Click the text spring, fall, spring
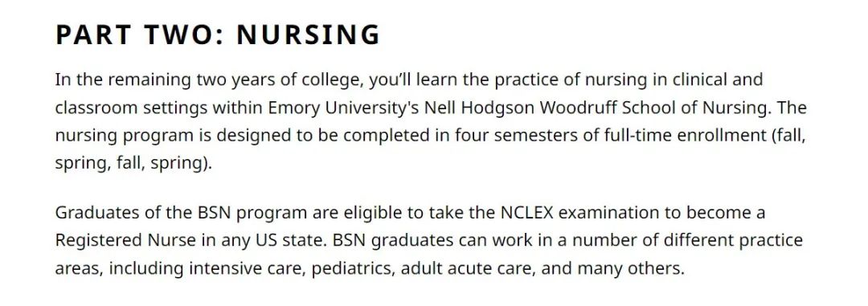This screenshot has height=306, width=868. (131, 165)
